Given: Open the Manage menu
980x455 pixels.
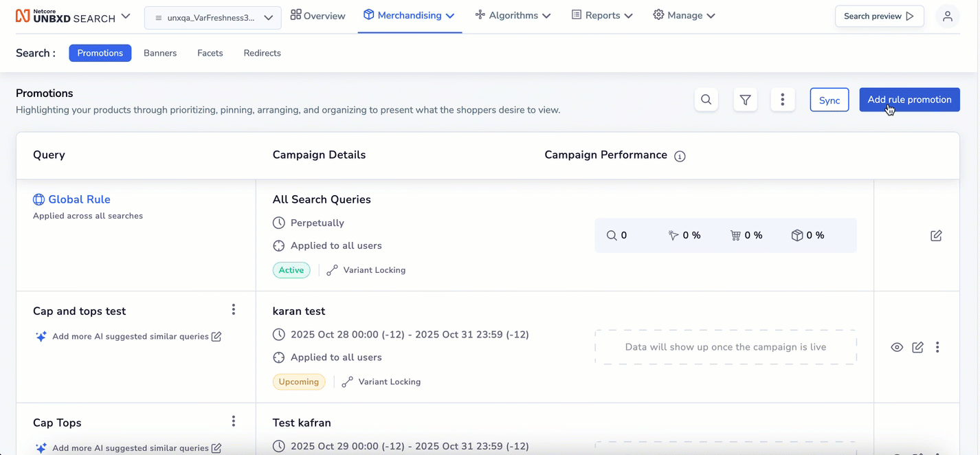Looking at the screenshot, I should (684, 15).
